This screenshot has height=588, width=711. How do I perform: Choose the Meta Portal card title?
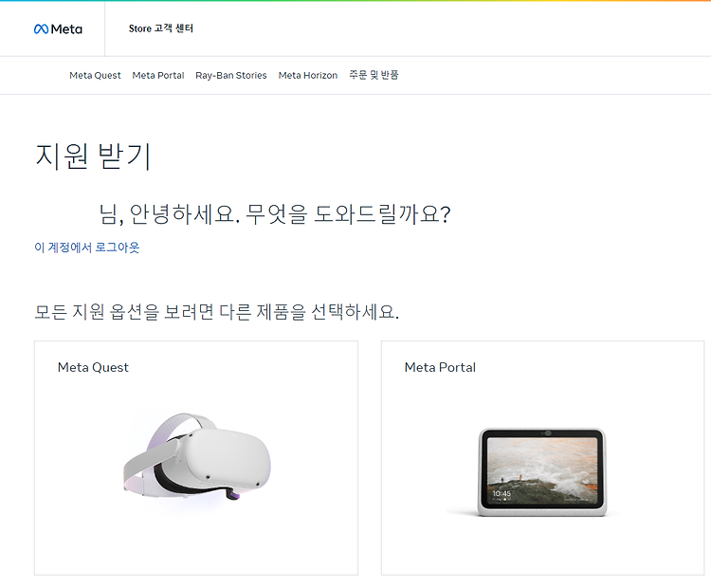[x=440, y=367]
